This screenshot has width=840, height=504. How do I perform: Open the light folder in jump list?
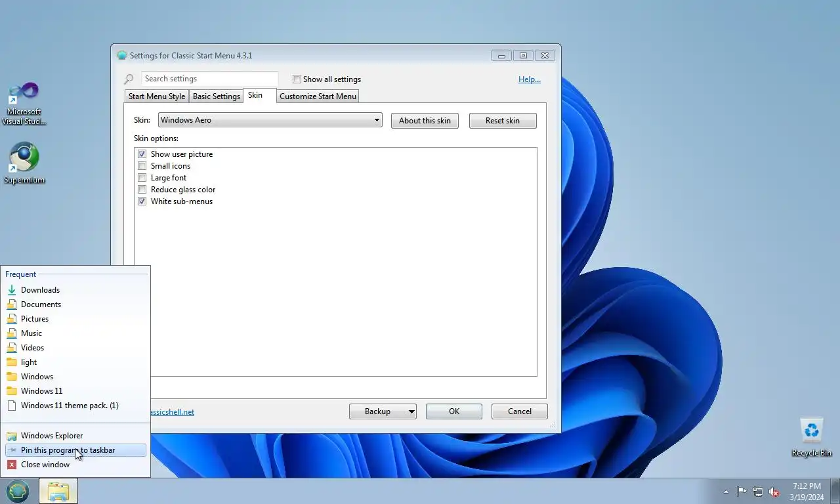(x=75, y=362)
